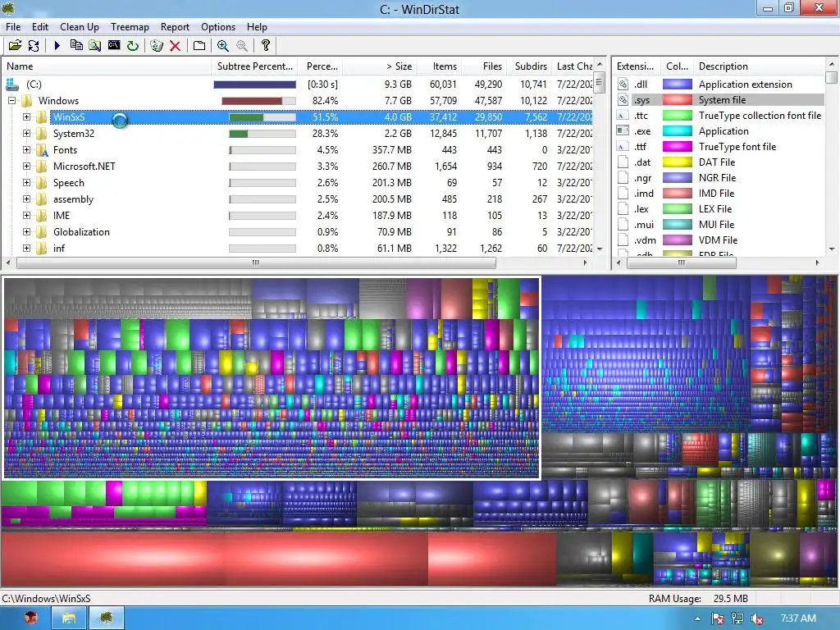Click the C: drive icon in tree
This screenshot has width=840, height=630.
11,84
